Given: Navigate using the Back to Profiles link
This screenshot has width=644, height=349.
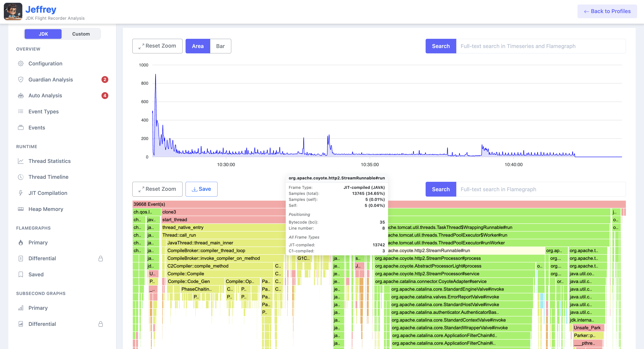Looking at the screenshot, I should point(607,11).
